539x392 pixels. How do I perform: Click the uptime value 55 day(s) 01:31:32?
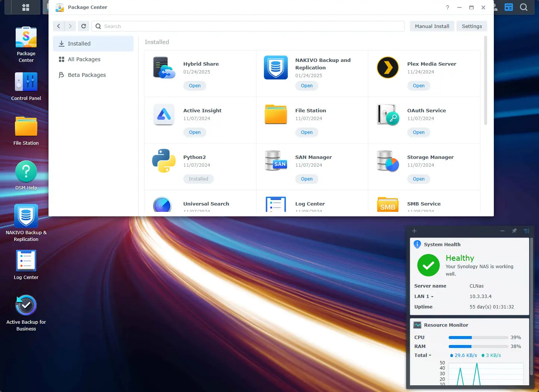[492, 307]
